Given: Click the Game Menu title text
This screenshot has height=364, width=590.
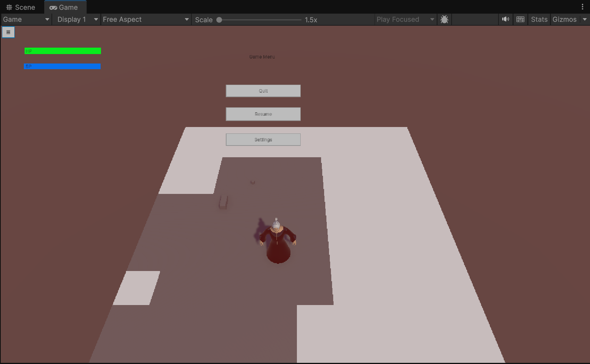Looking at the screenshot, I should pos(262,57).
